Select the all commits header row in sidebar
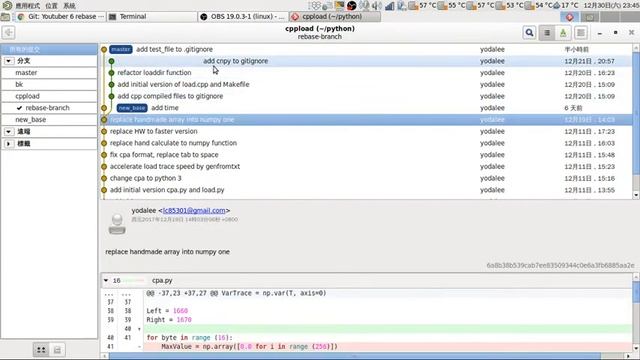Image resolution: width=640 pixels, height=360 pixels. tap(49, 49)
